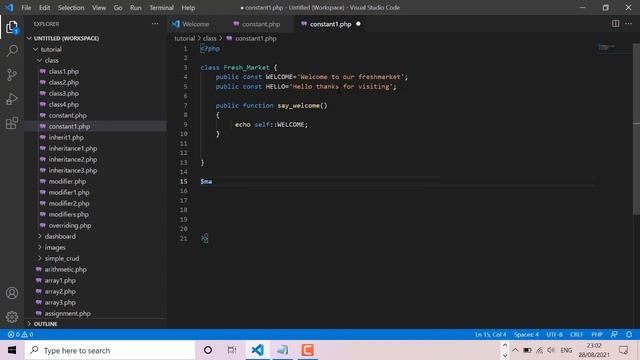
Task: Expand the dashboard folder
Action: pos(40,236)
